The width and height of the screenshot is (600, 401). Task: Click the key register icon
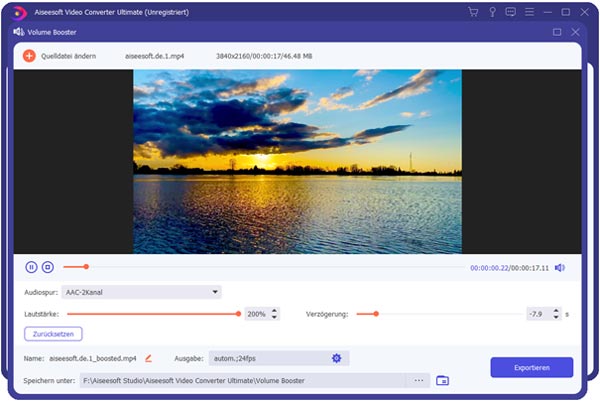pyautogui.click(x=492, y=12)
